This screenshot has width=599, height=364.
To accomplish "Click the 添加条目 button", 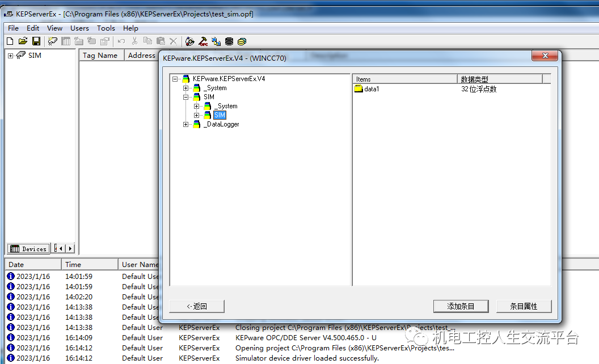I will (x=461, y=306).
